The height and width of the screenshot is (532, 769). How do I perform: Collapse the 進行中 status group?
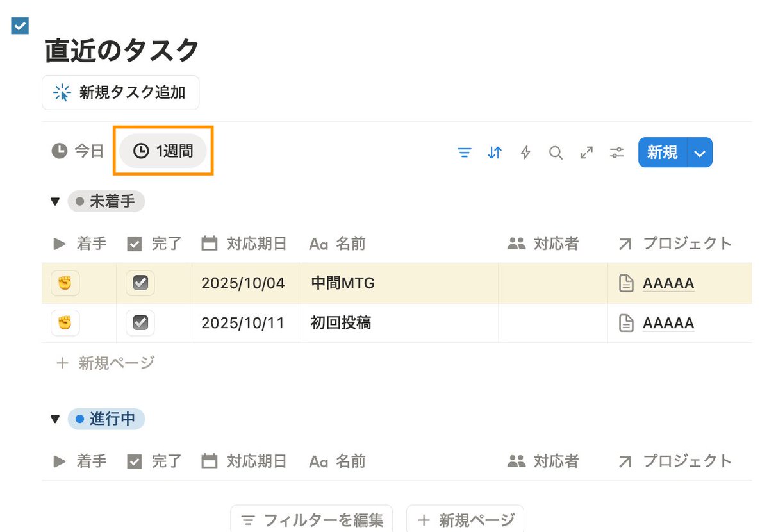click(55, 419)
